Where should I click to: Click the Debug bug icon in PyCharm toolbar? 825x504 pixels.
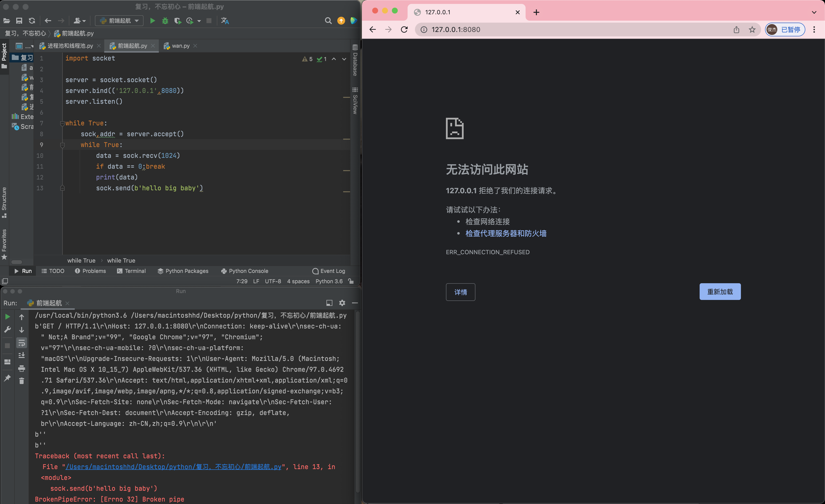pos(165,21)
